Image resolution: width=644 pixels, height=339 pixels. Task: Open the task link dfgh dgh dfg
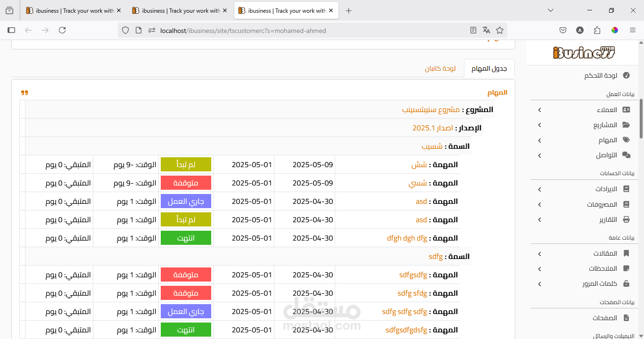(407, 238)
